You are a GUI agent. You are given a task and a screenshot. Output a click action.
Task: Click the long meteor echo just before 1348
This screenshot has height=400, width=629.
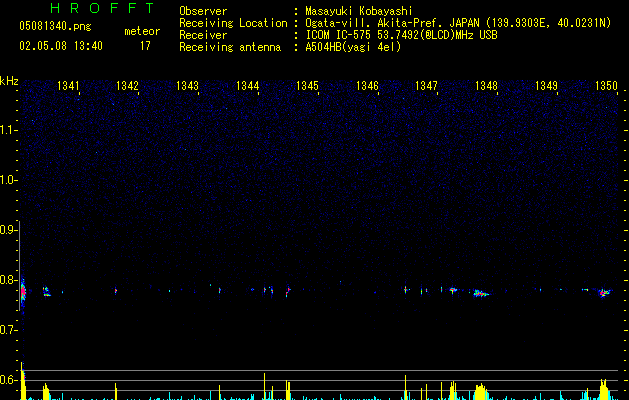[x=480, y=294]
